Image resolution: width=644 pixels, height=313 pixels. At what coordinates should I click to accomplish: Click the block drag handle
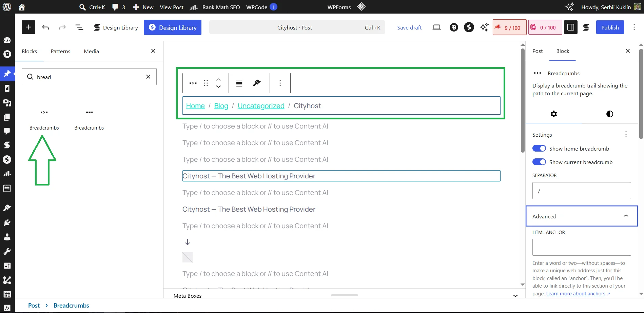(x=206, y=83)
